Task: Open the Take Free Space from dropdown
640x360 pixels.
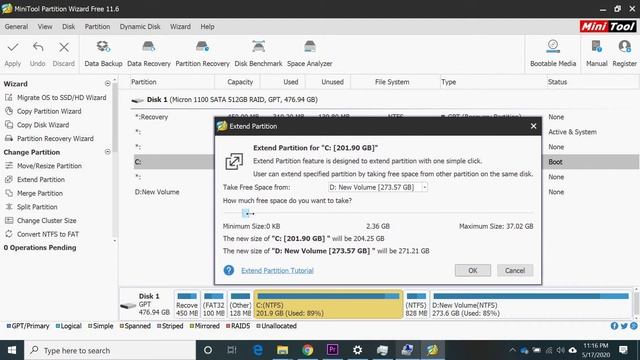Action: pos(378,187)
